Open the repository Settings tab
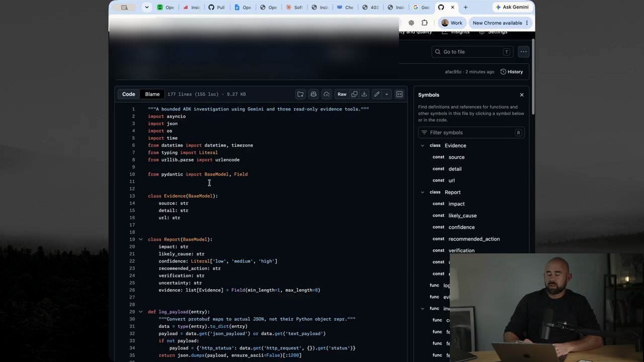Image resolution: width=644 pixels, height=362 pixels. (x=493, y=32)
